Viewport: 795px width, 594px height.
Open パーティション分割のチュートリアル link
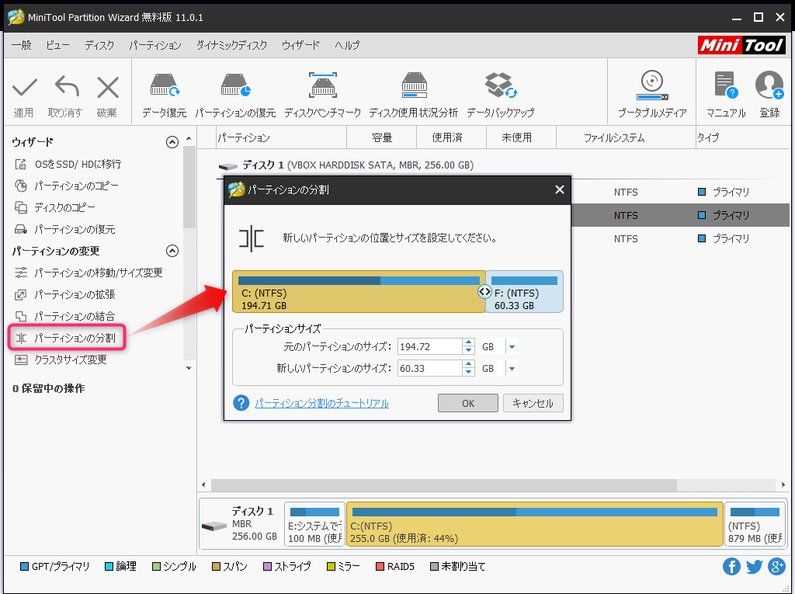tap(322, 403)
